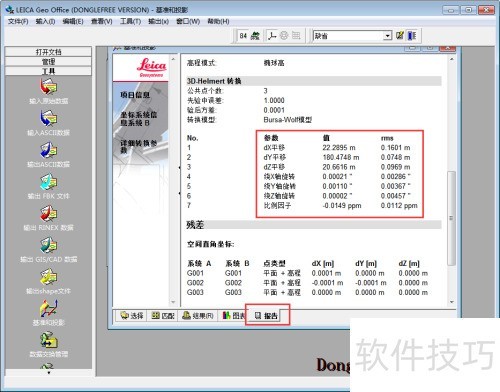Click the report pane vertical scrollbar thumb

pyautogui.click(x=451, y=218)
